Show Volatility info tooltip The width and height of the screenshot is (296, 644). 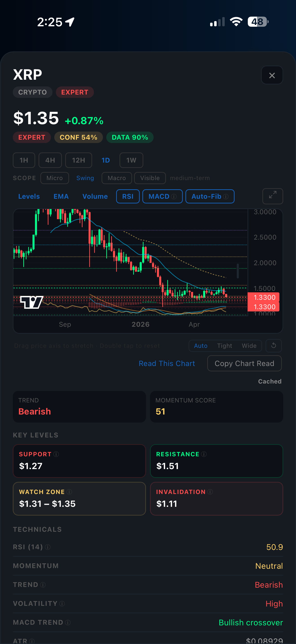coord(62,604)
